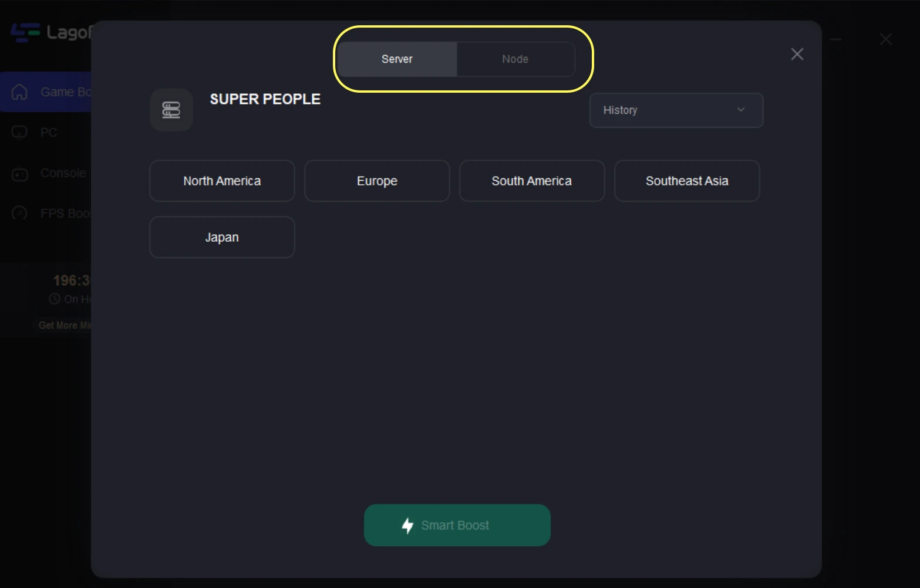Close the main LagoFast window behind the dialog
This screenshot has width=920, height=588.
point(886,39)
